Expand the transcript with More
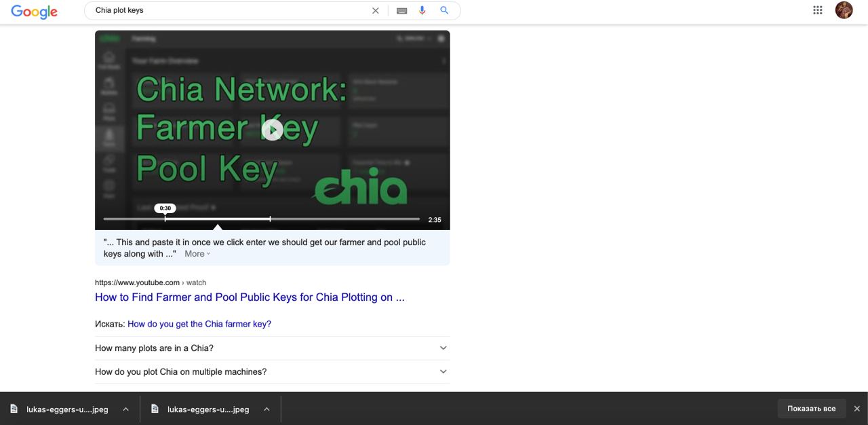The width and height of the screenshot is (868, 425). (x=197, y=254)
